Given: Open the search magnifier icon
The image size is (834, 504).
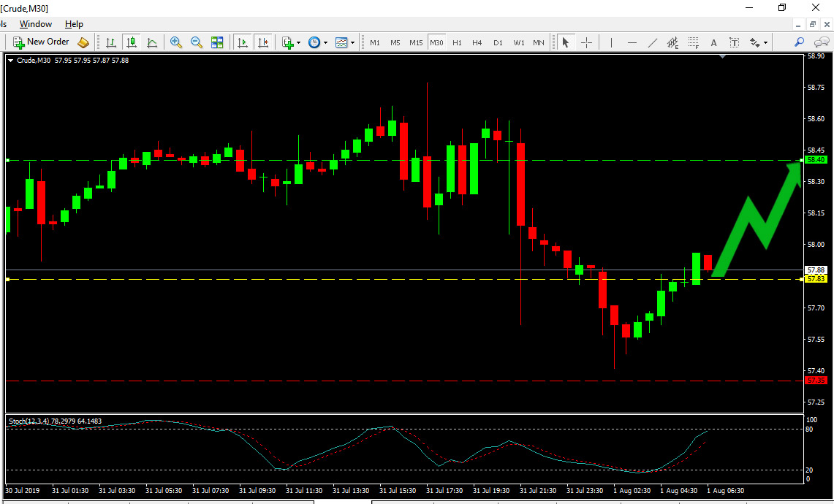Looking at the screenshot, I should (799, 42).
